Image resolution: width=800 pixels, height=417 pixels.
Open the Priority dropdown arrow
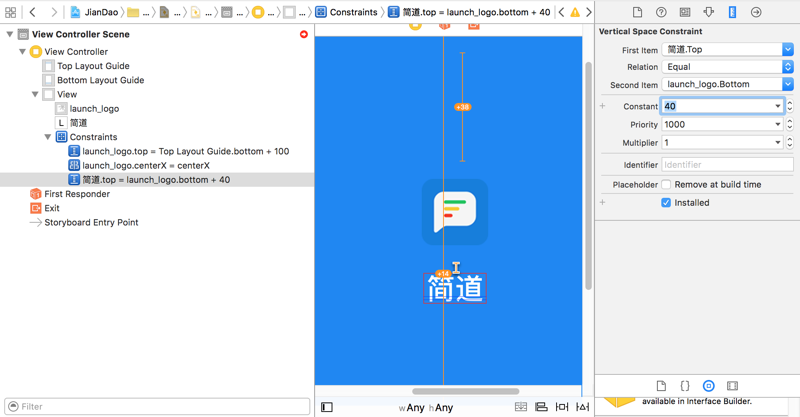[778, 125]
